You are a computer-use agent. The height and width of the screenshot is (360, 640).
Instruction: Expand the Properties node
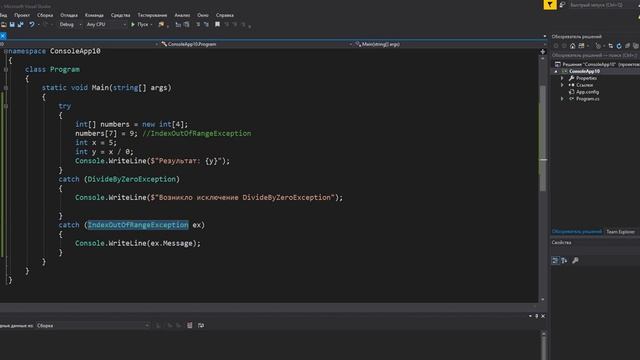(562, 78)
